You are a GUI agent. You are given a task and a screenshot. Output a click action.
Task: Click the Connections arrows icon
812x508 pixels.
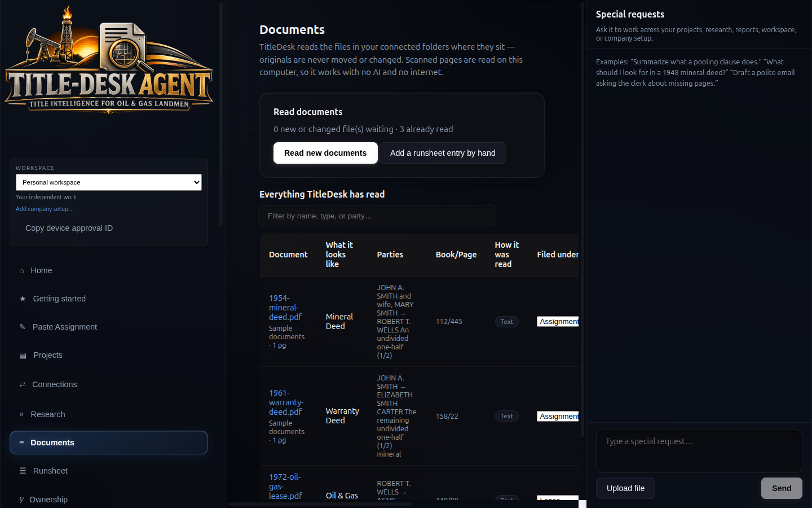pyautogui.click(x=23, y=384)
